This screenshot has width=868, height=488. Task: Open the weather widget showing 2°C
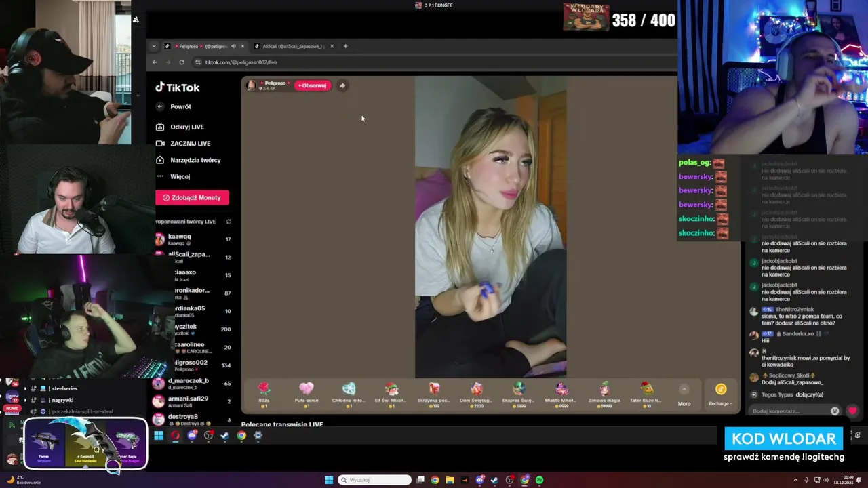(24, 480)
